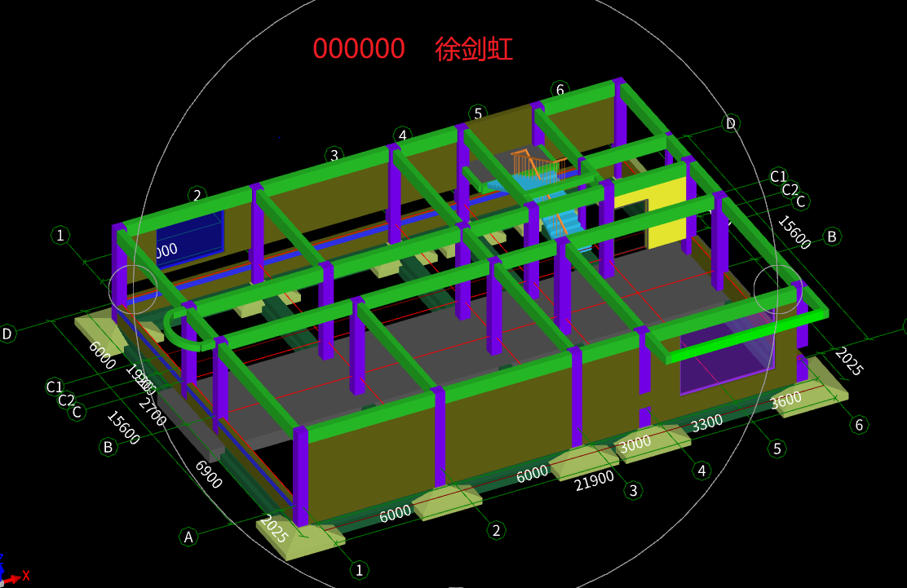907x588 pixels.
Task: Click the "3000" dimension text
Action: [x=635, y=444]
